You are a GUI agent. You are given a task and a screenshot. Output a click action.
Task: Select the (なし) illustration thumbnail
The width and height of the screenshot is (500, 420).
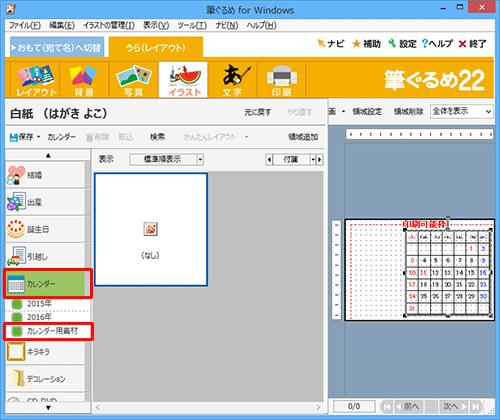(x=151, y=230)
